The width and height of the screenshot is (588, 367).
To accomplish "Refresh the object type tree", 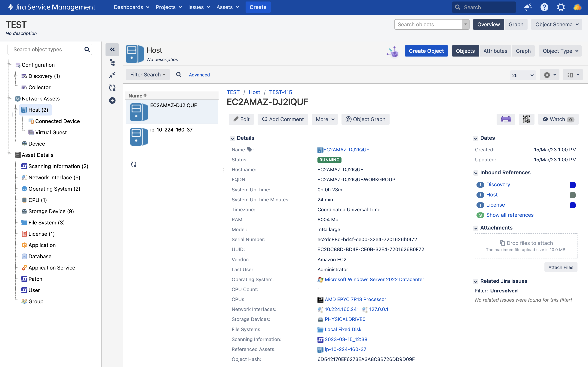I will [112, 88].
